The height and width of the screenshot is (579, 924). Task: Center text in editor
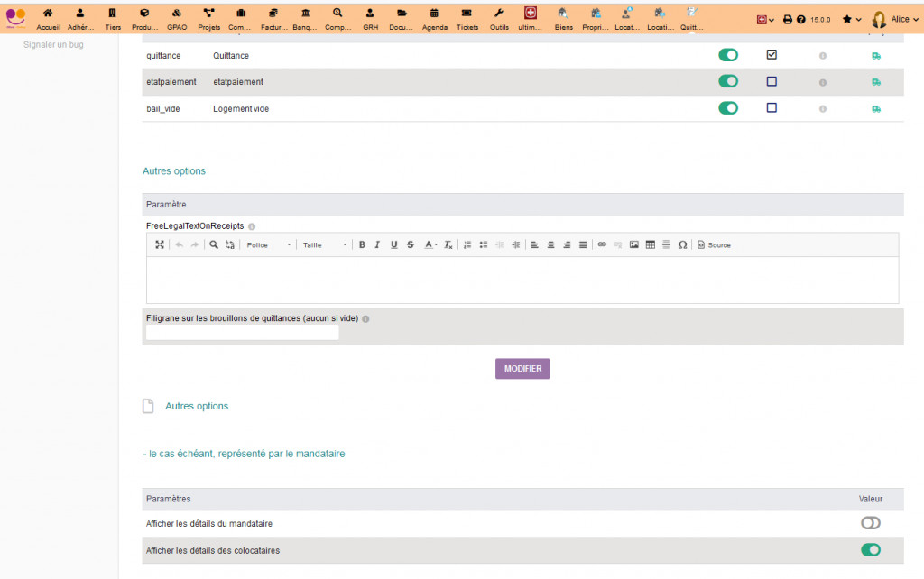click(x=550, y=244)
